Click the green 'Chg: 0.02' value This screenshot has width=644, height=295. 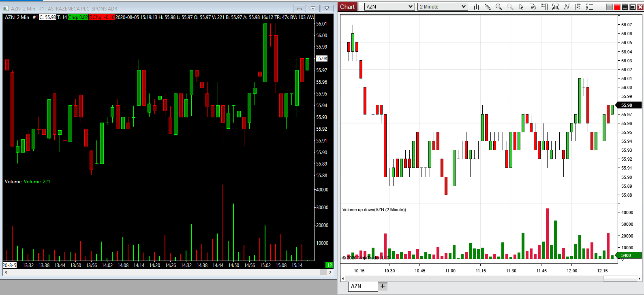click(x=78, y=17)
